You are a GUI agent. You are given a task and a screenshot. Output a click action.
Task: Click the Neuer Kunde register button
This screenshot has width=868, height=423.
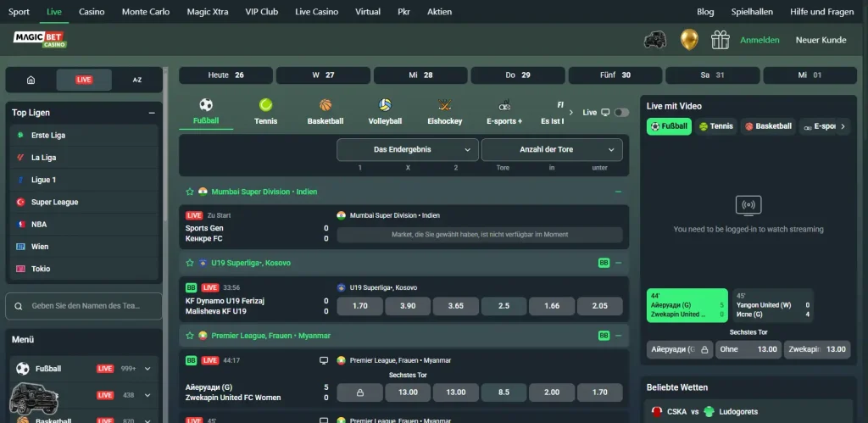(x=821, y=40)
